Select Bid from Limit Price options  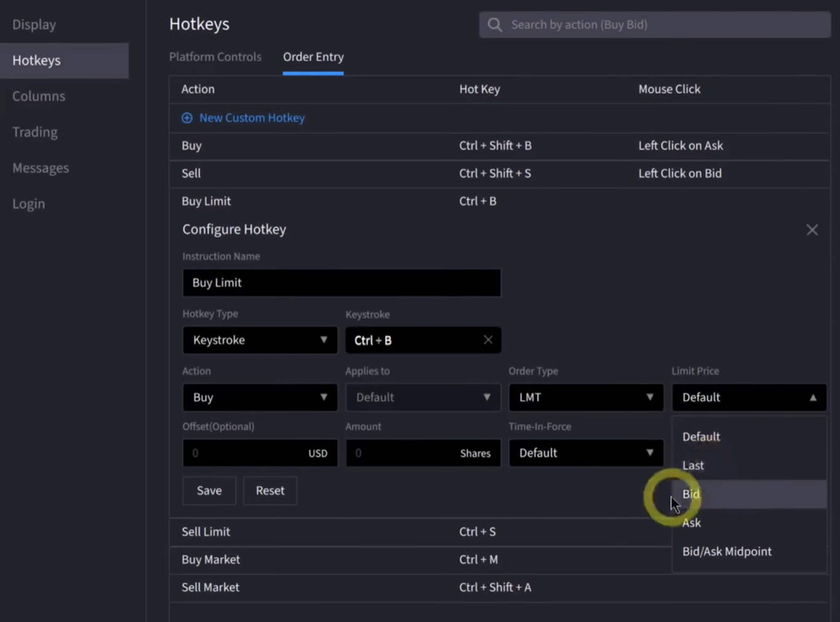click(x=691, y=494)
